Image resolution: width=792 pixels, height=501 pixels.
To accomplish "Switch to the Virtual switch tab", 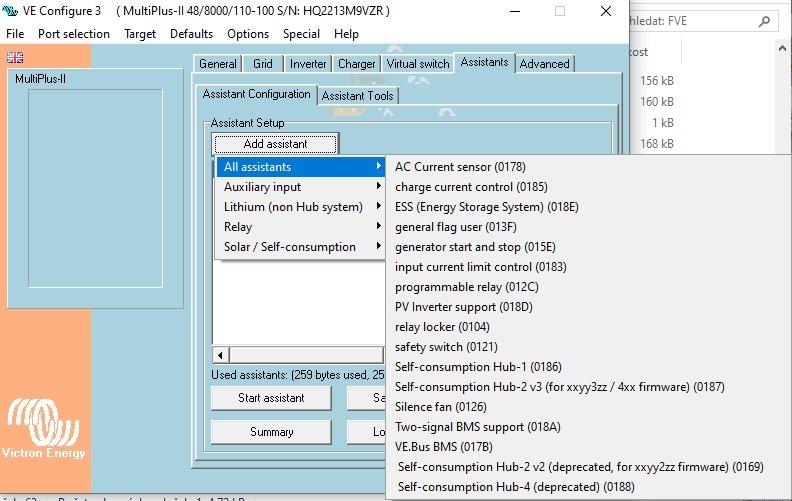I will click(x=418, y=64).
